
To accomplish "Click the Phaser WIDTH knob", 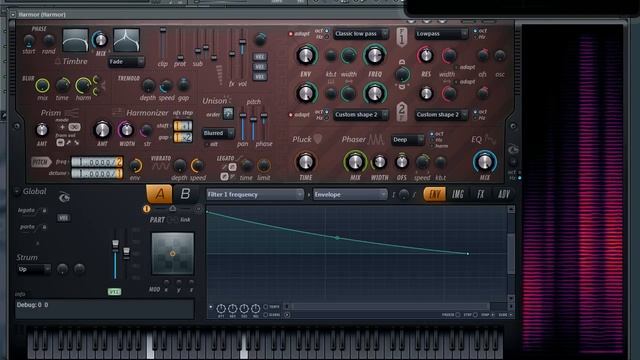I will point(380,162).
